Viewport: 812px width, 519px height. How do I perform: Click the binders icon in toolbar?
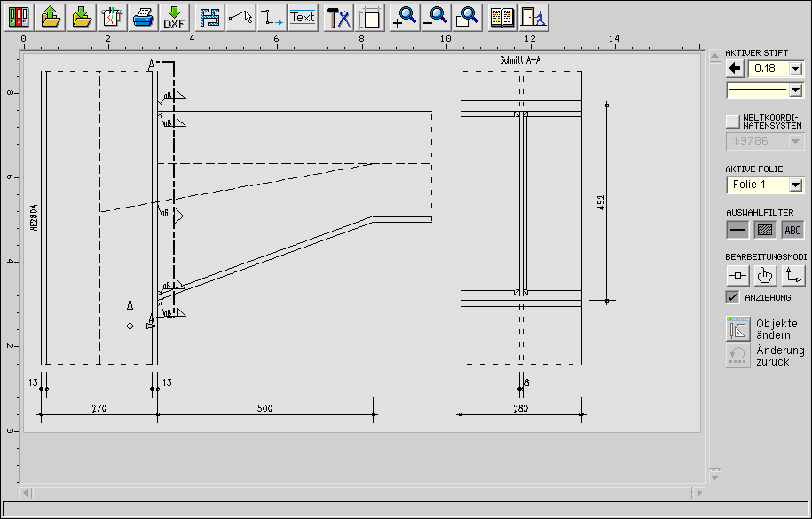19,16
